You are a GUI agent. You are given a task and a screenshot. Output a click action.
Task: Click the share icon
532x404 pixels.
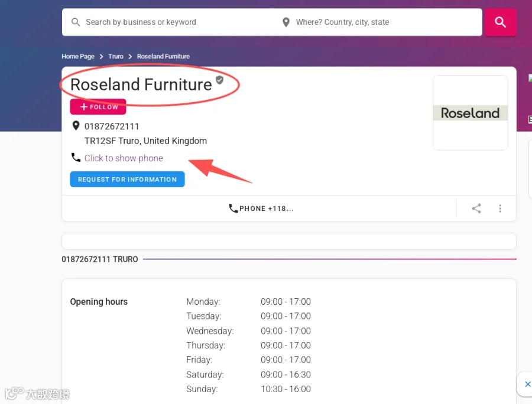[x=476, y=208]
